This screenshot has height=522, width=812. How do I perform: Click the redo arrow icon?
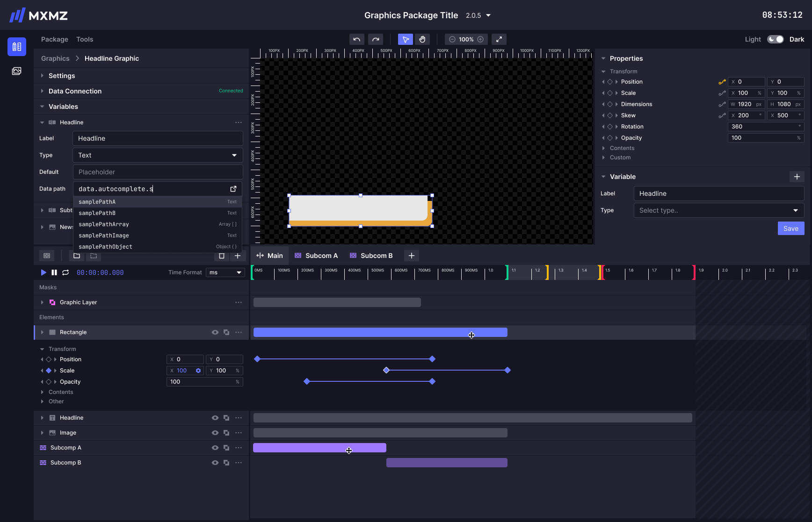pos(376,39)
